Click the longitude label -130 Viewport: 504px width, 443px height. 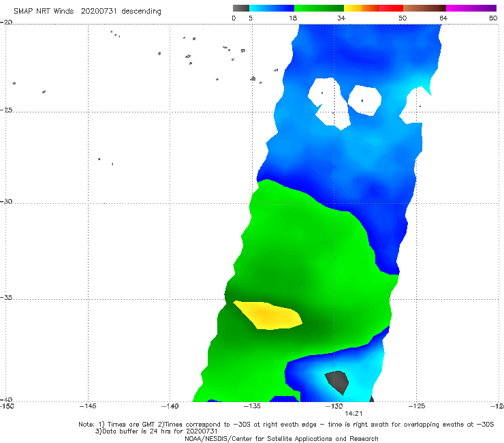[334, 406]
